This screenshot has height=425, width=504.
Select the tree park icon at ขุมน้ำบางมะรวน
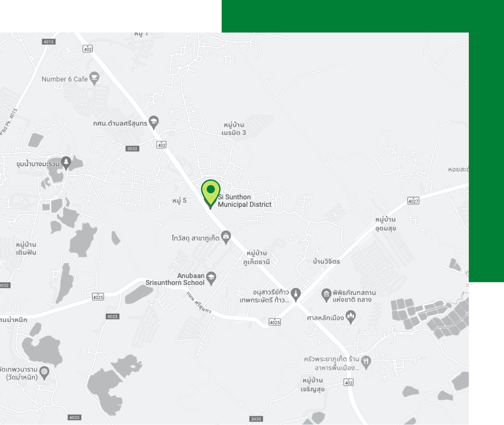coord(66,163)
